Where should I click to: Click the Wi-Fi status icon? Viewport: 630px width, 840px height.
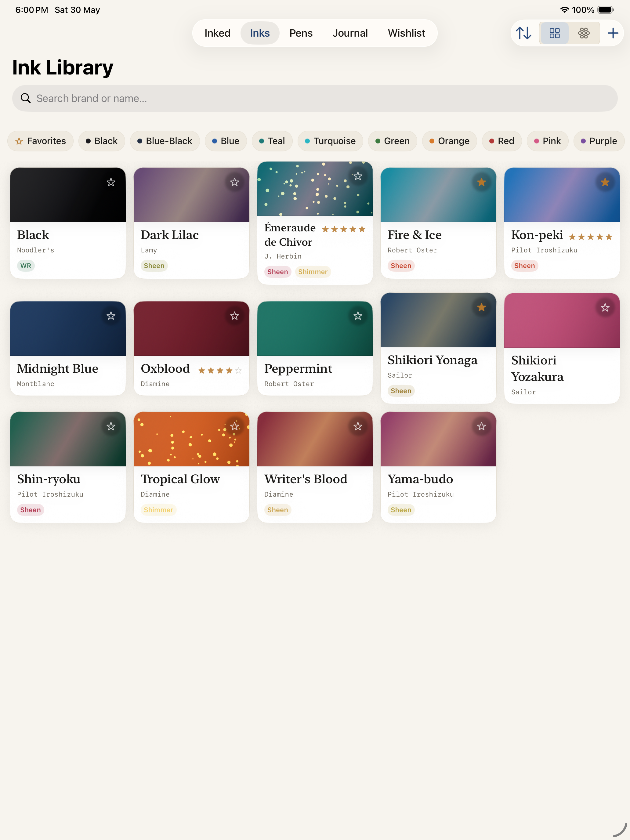(x=564, y=10)
